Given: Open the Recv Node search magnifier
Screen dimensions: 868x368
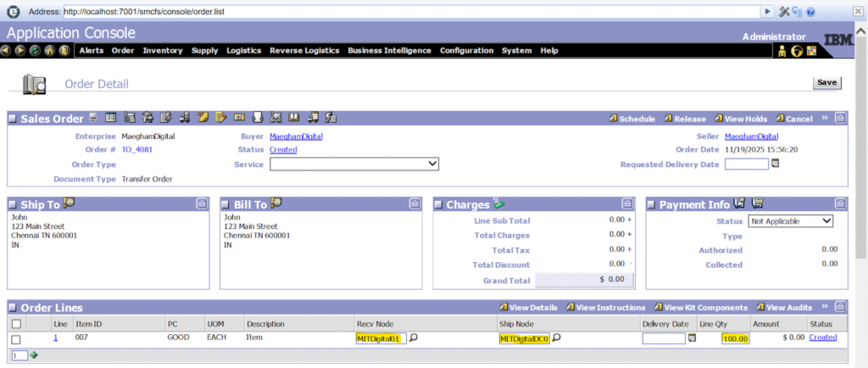Looking at the screenshot, I should pyautogui.click(x=414, y=338).
